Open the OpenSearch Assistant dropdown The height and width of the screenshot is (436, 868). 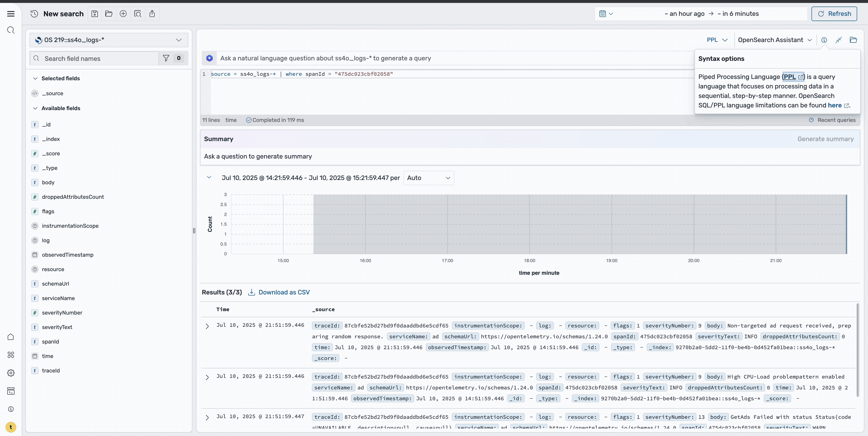[x=775, y=40]
